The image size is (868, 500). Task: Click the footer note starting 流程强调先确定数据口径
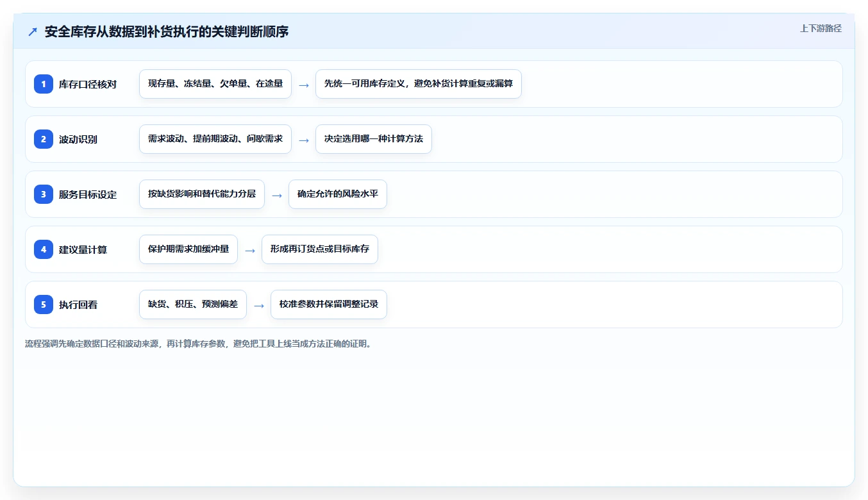(198, 344)
